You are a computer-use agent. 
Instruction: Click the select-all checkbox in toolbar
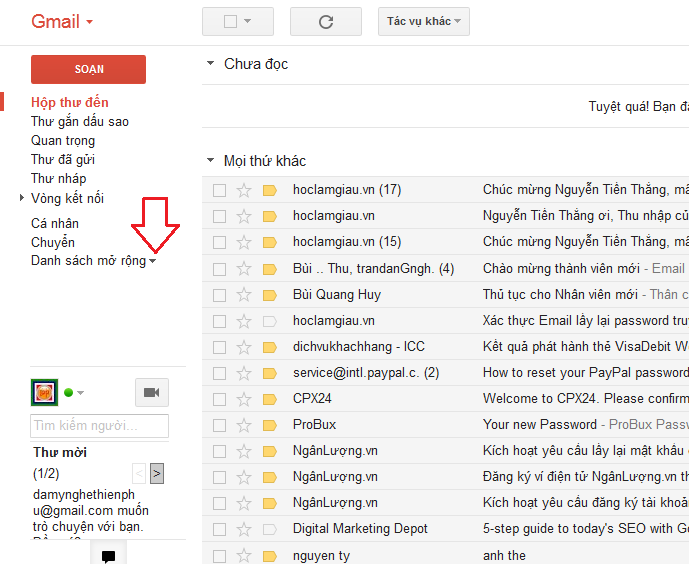[230, 21]
